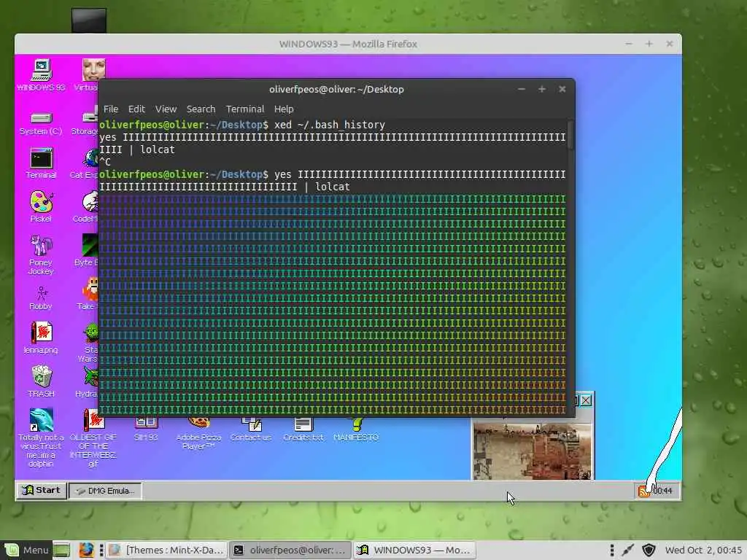Viewport: 747px width, 560px height.
Task: Launch the Terminal icon on the Windows93 desktop
Action: click(41, 163)
